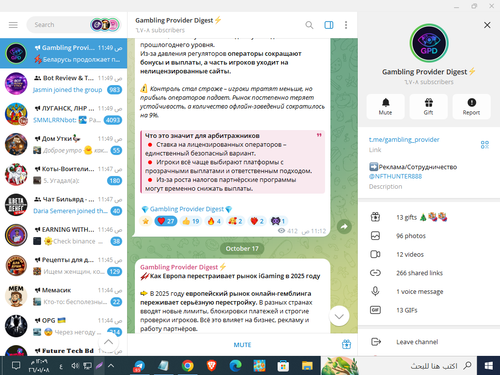Click the shared links chain icon
Screen dimensions: 500x375
375,273
